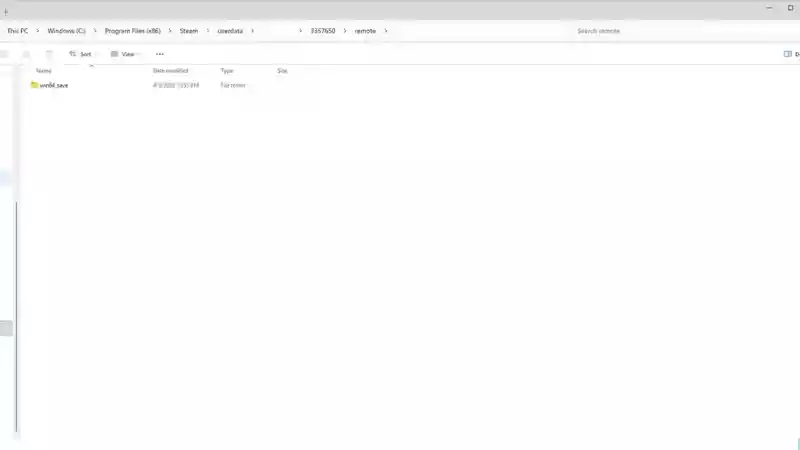Toggle the Details pane icon
The image size is (800, 450).
787,54
